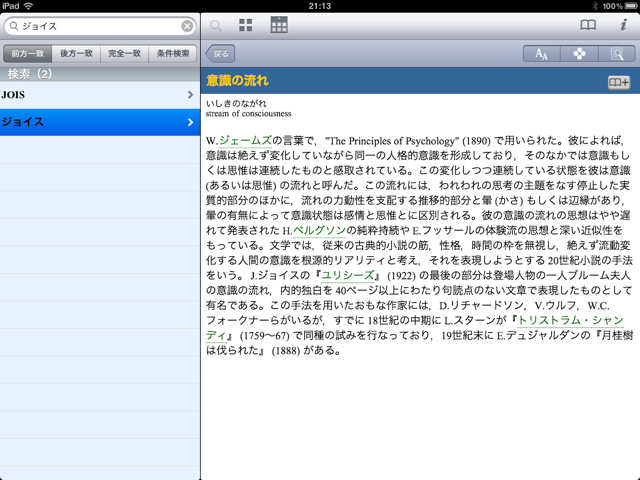Open the JOIS search result
Screen dimensions: 640x480
point(100,95)
